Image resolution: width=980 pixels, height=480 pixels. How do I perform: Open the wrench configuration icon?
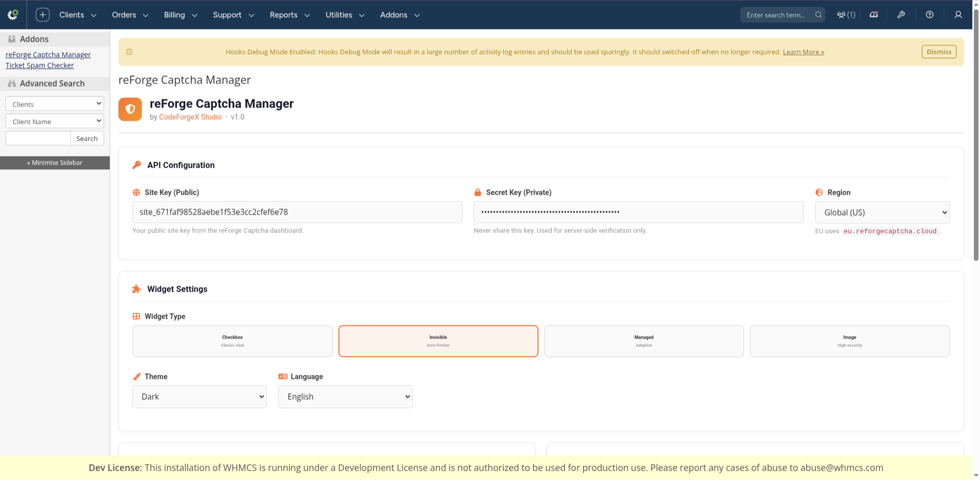(901, 15)
